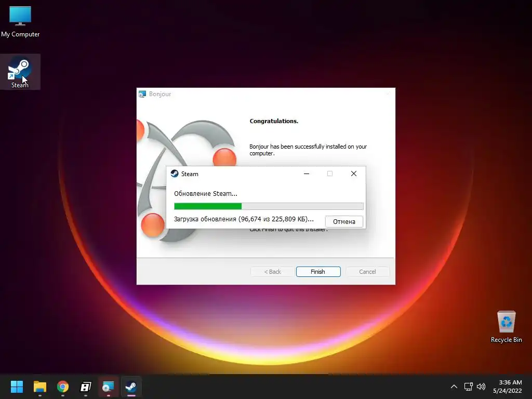Image resolution: width=532 pixels, height=399 pixels.
Task: Switch to the Bonjour installer taskbar icon
Action: click(108, 387)
